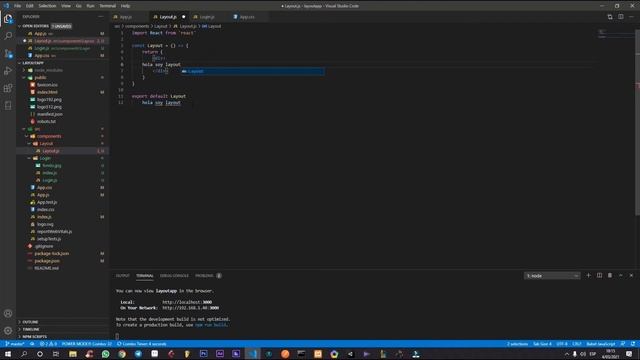Open README.md in the explorer

coord(47,268)
